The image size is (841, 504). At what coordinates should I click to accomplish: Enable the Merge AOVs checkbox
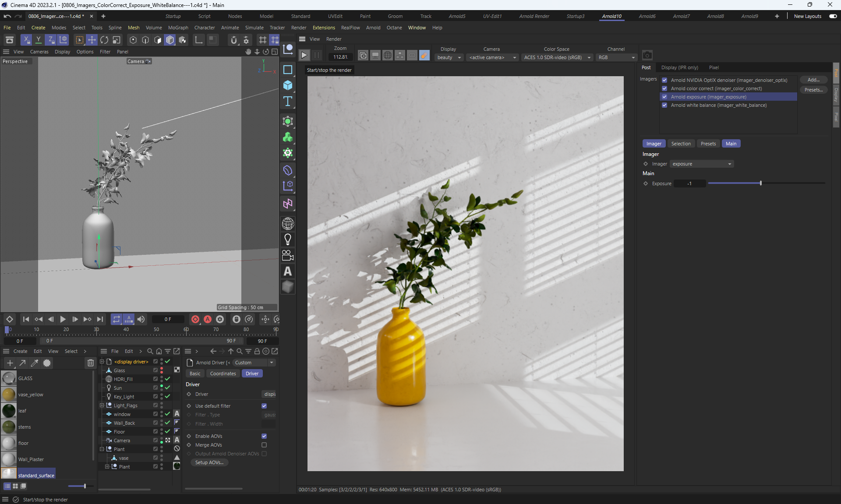point(264,445)
